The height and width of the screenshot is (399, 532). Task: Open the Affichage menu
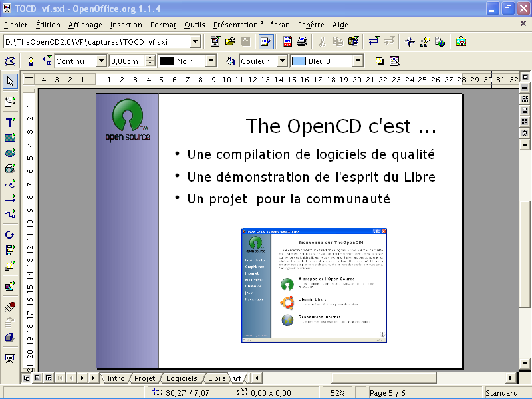click(85, 25)
